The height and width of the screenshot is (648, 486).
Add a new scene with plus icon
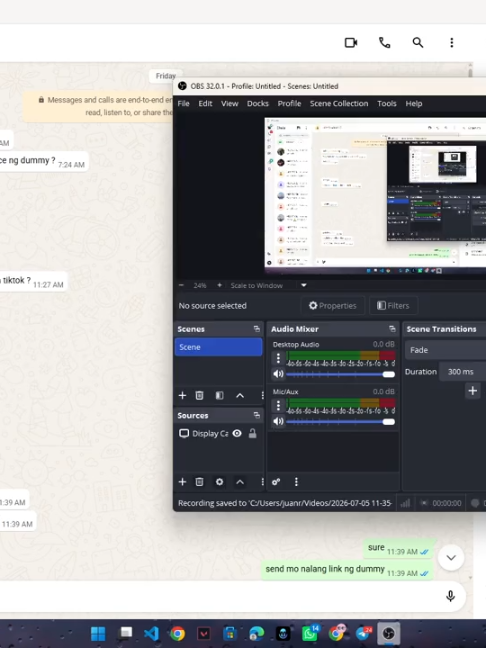point(182,395)
